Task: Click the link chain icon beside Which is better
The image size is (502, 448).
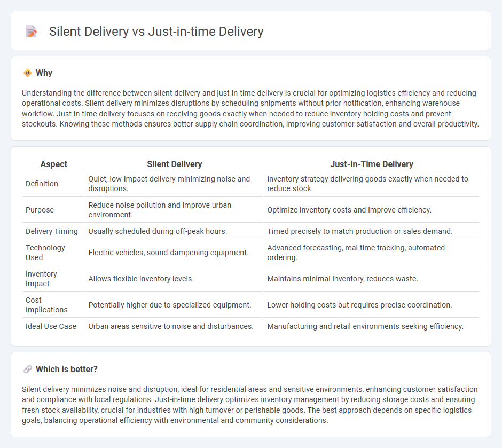Action: pyautogui.click(x=28, y=370)
